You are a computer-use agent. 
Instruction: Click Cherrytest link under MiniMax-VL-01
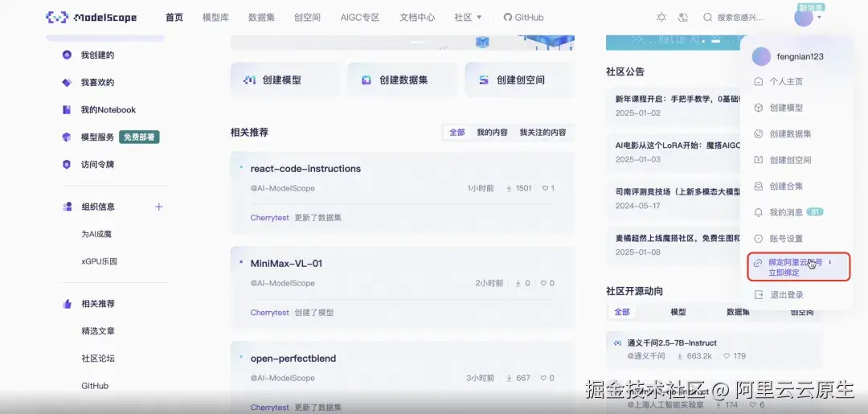click(x=269, y=312)
